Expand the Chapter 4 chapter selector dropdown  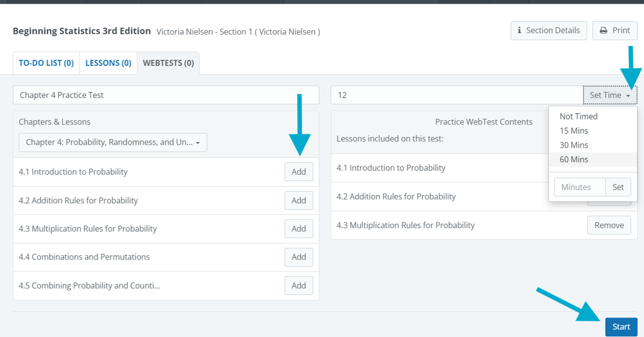coord(113,142)
